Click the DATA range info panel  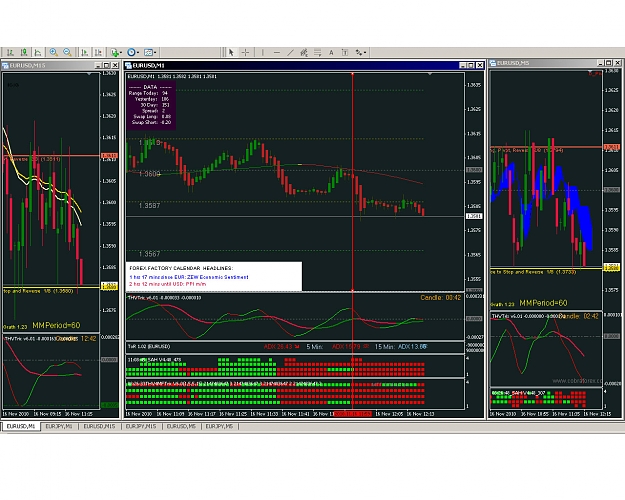pos(151,105)
